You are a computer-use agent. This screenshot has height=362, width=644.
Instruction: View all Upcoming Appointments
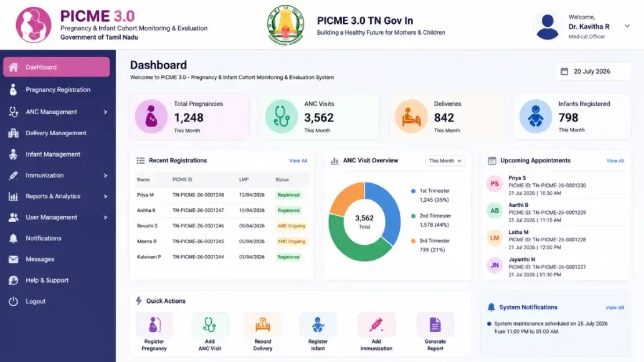[615, 161]
